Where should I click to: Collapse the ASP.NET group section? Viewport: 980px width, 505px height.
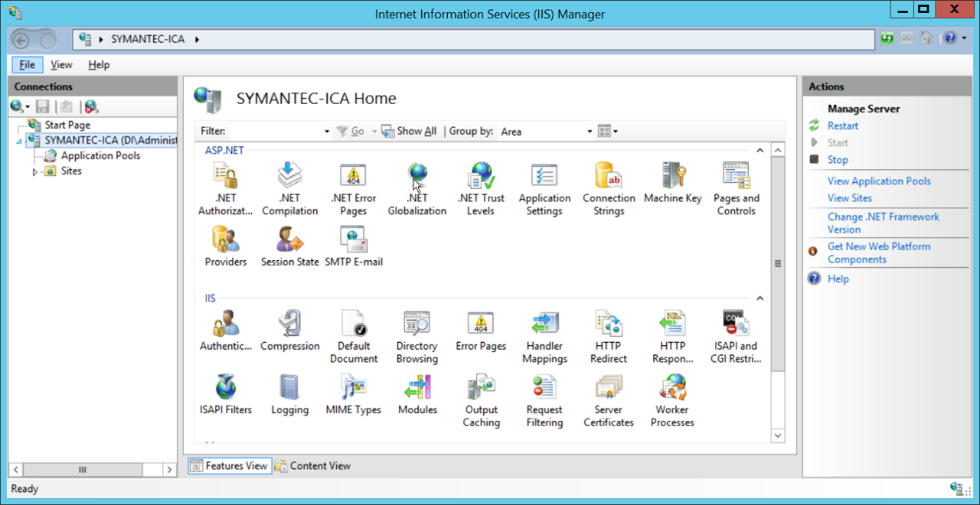tap(759, 151)
